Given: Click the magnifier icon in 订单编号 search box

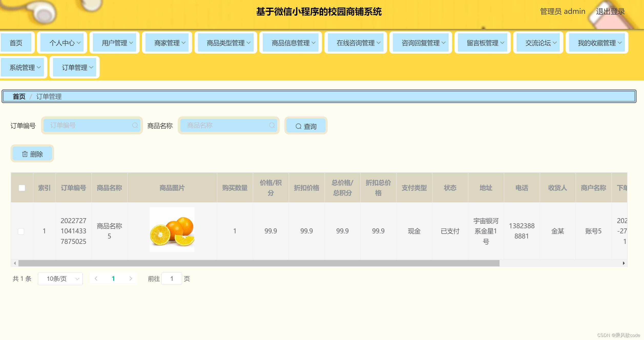Looking at the screenshot, I should (135, 126).
